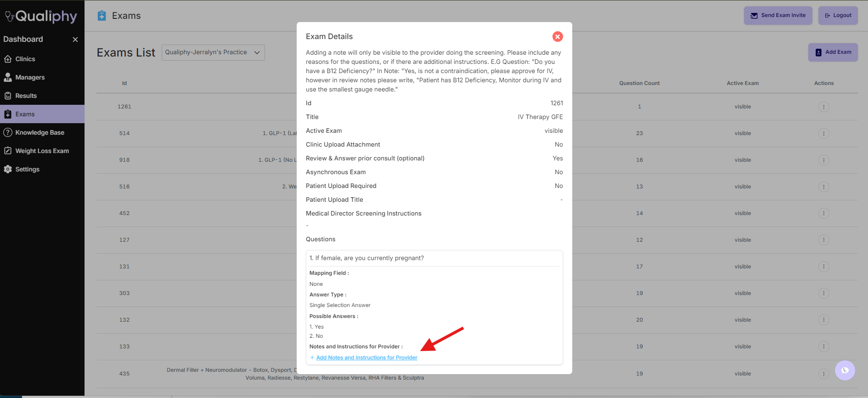Click the Knowledge Base question mark icon
Image resolution: width=868 pixels, height=398 pixels.
pos(8,132)
